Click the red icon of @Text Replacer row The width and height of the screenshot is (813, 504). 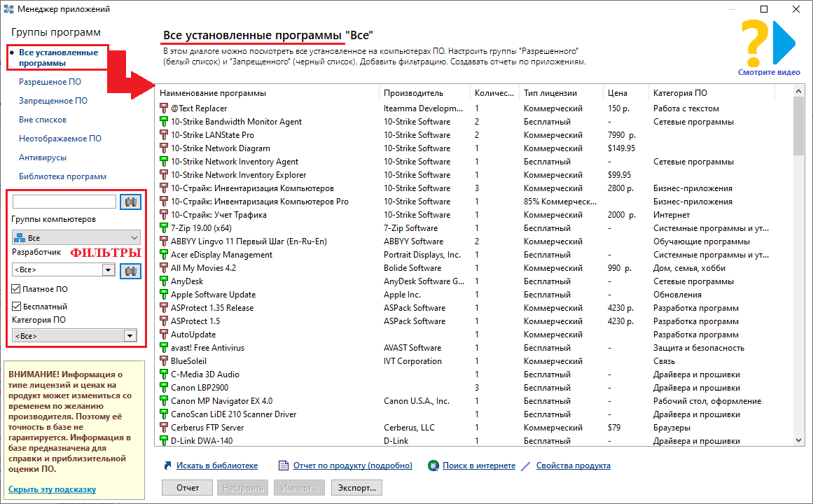tap(164, 108)
